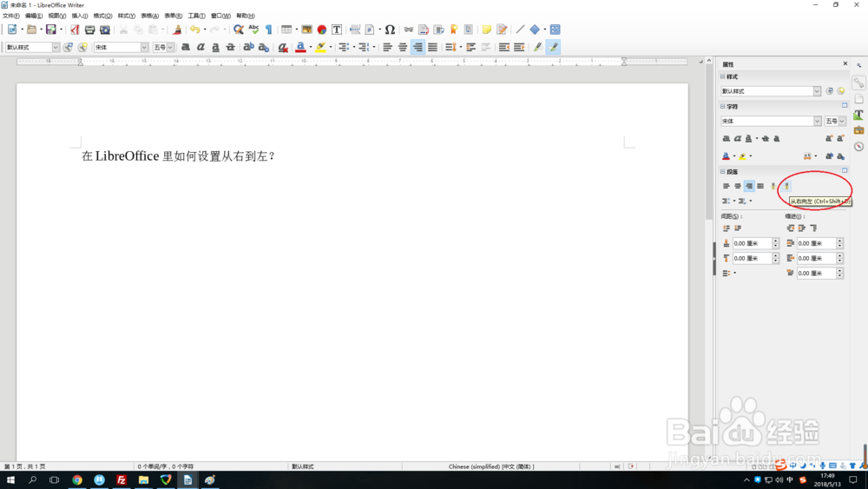The width and height of the screenshot is (868, 489).
Task: Align text right in toolbar
Action: point(418,47)
